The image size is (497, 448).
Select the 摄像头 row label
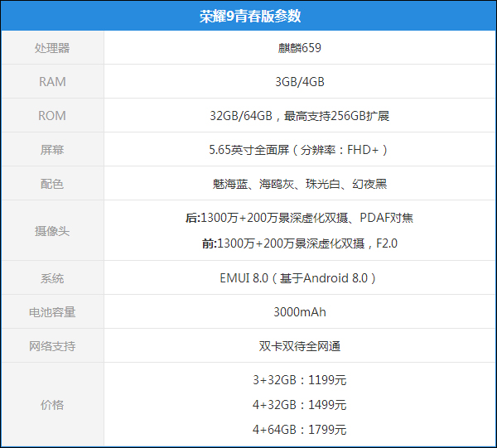click(52, 231)
